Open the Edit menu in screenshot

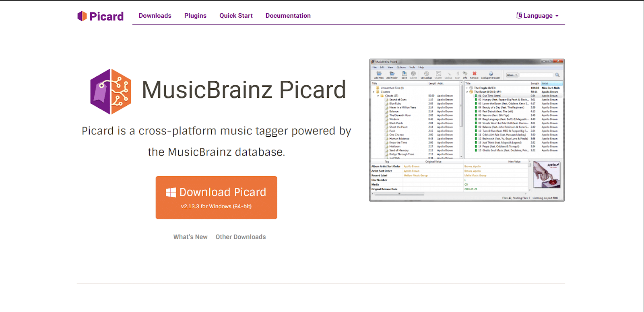point(382,67)
